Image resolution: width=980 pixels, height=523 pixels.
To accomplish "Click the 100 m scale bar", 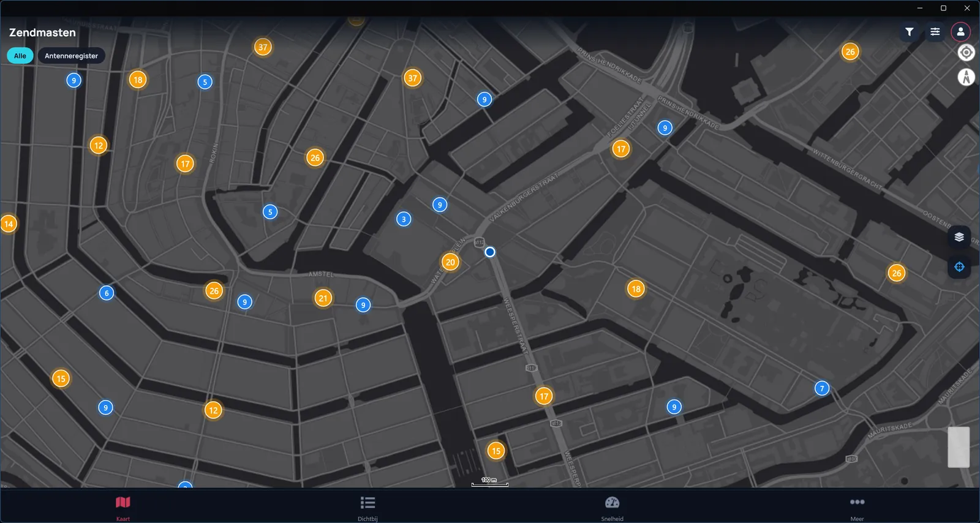I will point(489,482).
